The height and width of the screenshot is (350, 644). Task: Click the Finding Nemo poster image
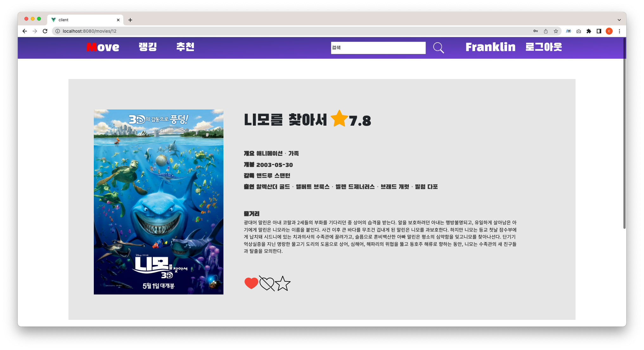coord(158,202)
